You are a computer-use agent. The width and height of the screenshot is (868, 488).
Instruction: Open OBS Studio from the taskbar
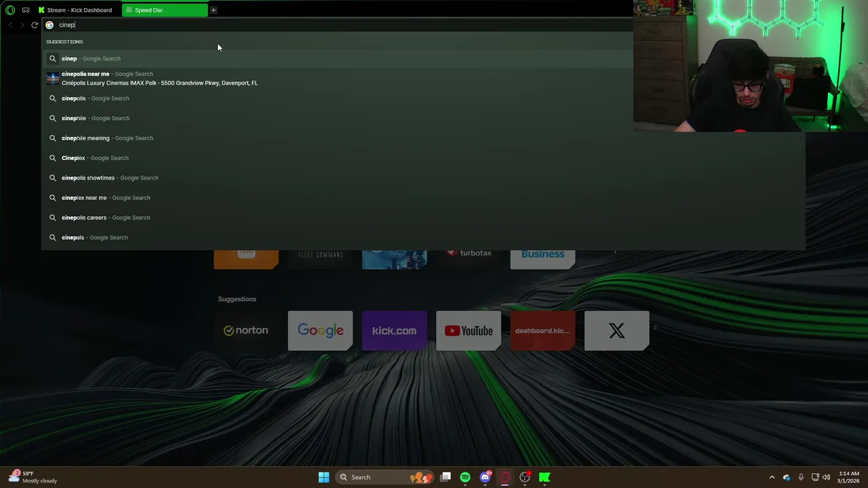[x=525, y=477]
